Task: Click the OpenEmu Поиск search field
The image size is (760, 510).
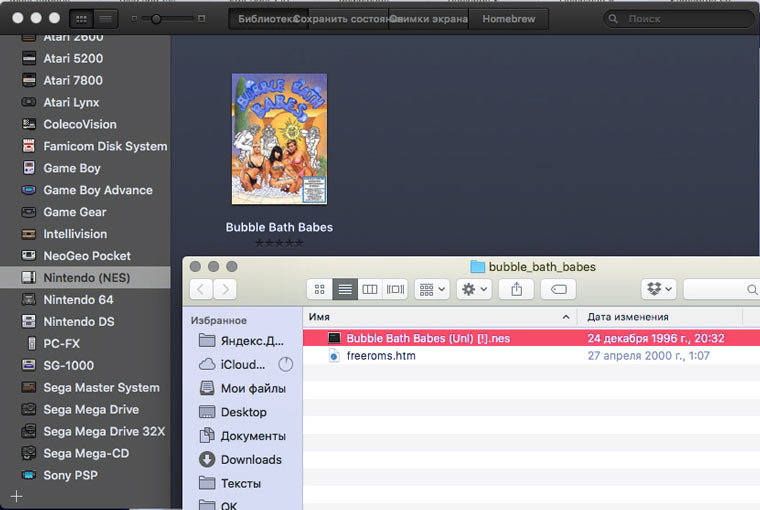Action: pyautogui.click(x=679, y=19)
